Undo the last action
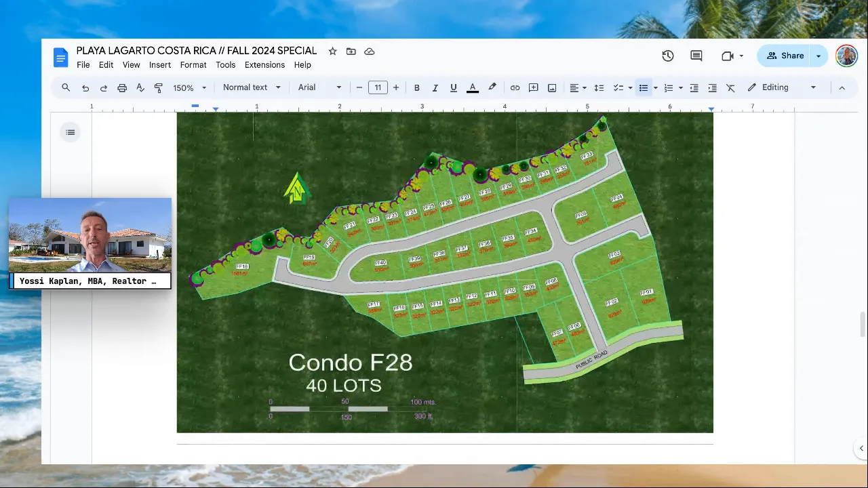Image resolution: width=868 pixels, height=488 pixels. coord(85,87)
